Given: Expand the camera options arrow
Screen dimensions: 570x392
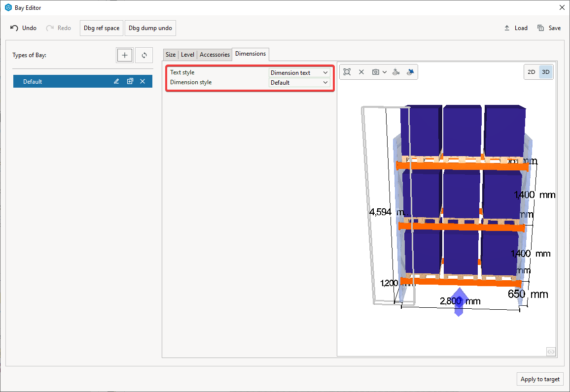Looking at the screenshot, I should coord(385,72).
